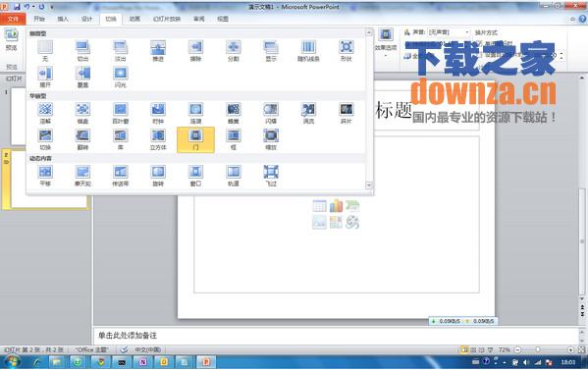This screenshot has width=588, height=370.
Task: Apply the 闪光 (Flash) transition
Action: click(121, 77)
